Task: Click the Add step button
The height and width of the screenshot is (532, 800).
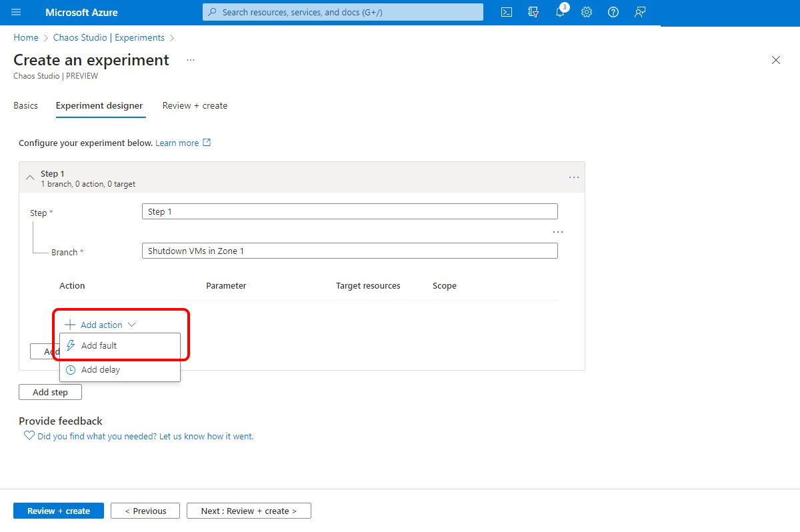Action: [x=50, y=392]
